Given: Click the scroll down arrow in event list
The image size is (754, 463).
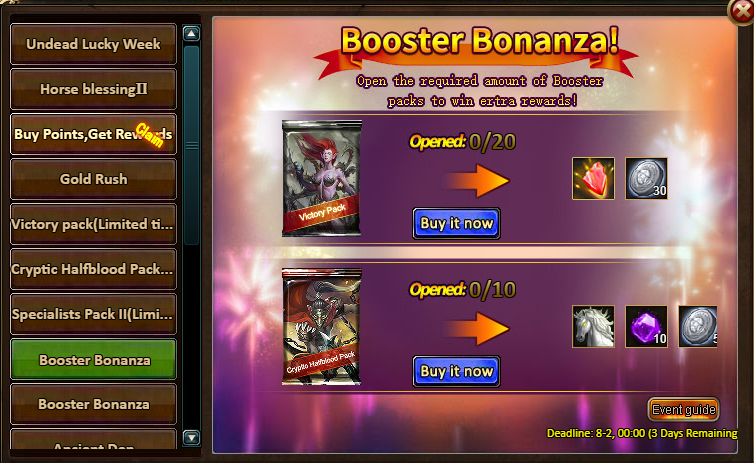Looking at the screenshot, I should 191,438.
